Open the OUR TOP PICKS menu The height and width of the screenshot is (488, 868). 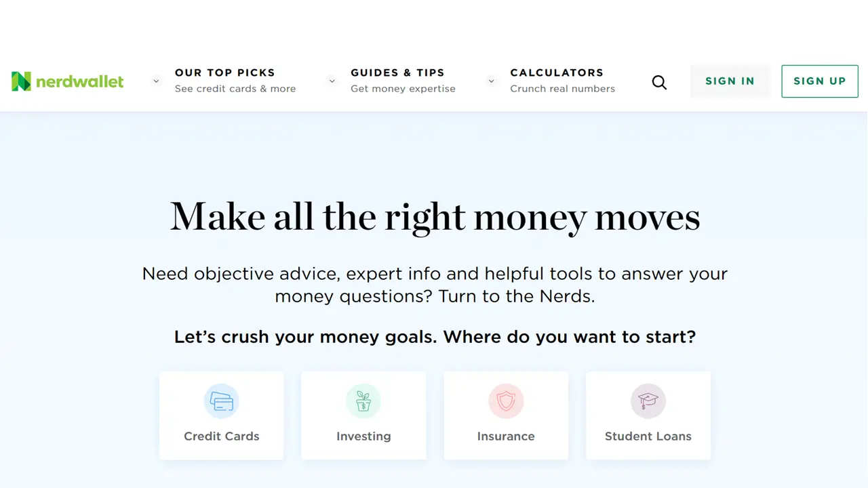[x=224, y=73]
